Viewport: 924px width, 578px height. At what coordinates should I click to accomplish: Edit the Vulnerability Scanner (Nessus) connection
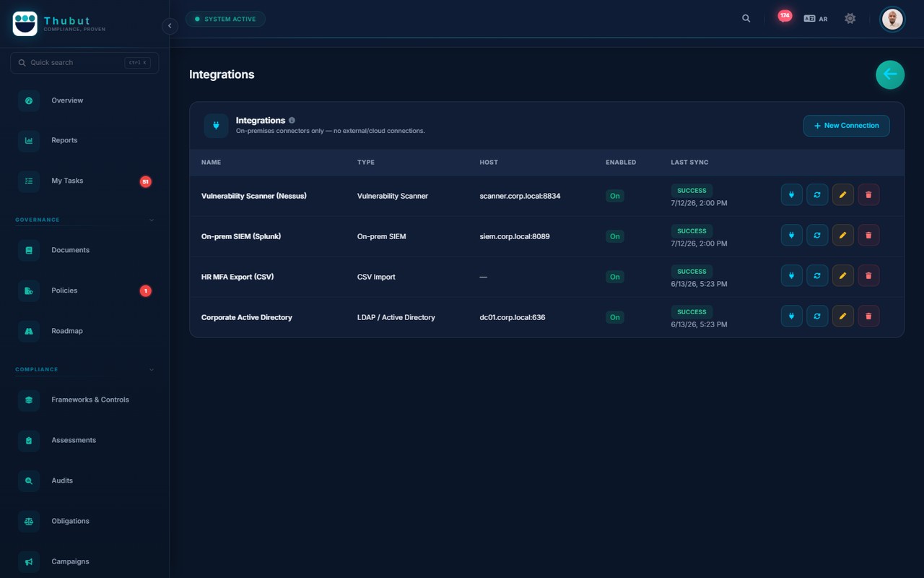[842, 194]
